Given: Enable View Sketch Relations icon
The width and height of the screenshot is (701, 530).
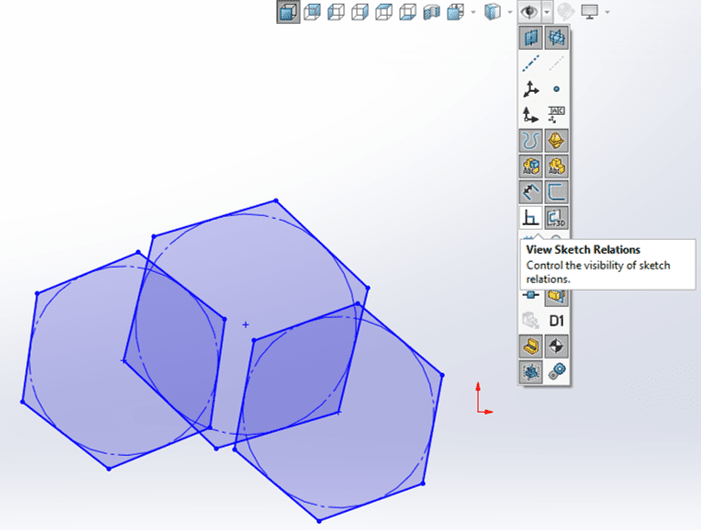Looking at the screenshot, I should click(531, 218).
